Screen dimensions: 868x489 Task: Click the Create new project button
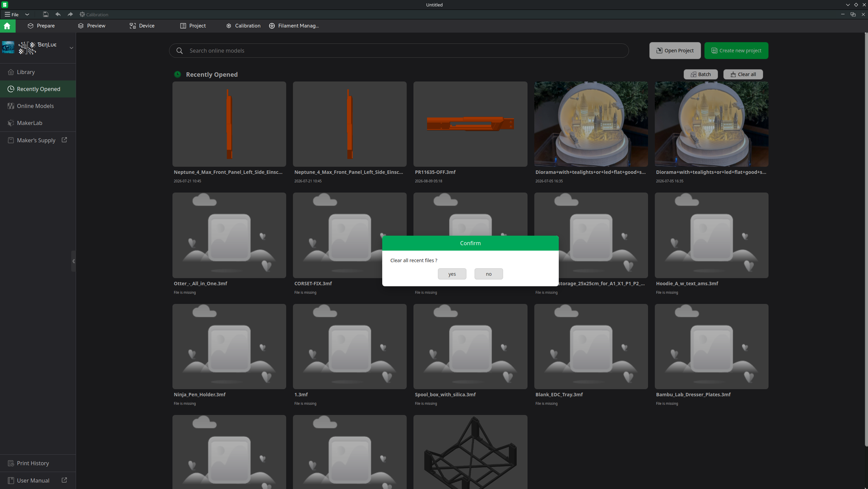point(736,51)
